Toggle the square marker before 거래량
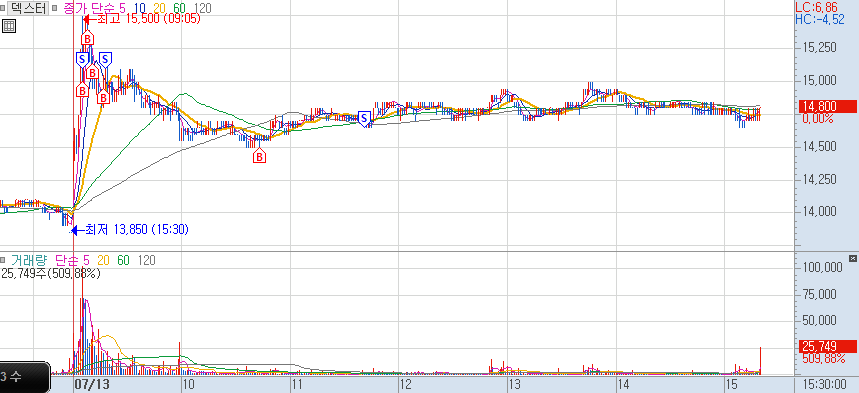Screen dimensions: 859x393 click(x=3, y=260)
